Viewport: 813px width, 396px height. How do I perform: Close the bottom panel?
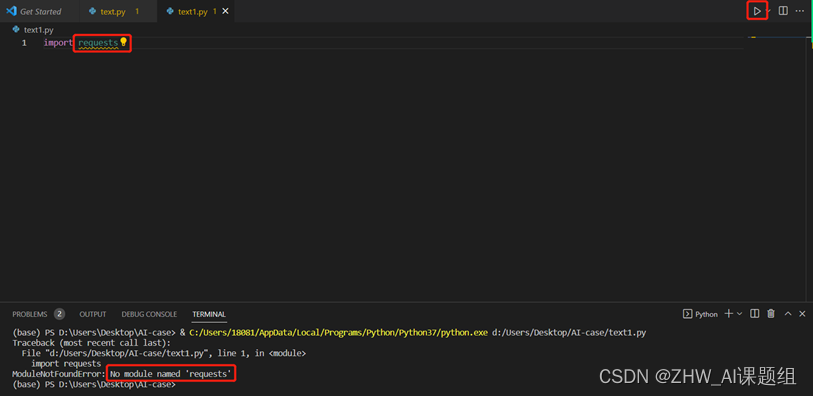click(x=802, y=314)
